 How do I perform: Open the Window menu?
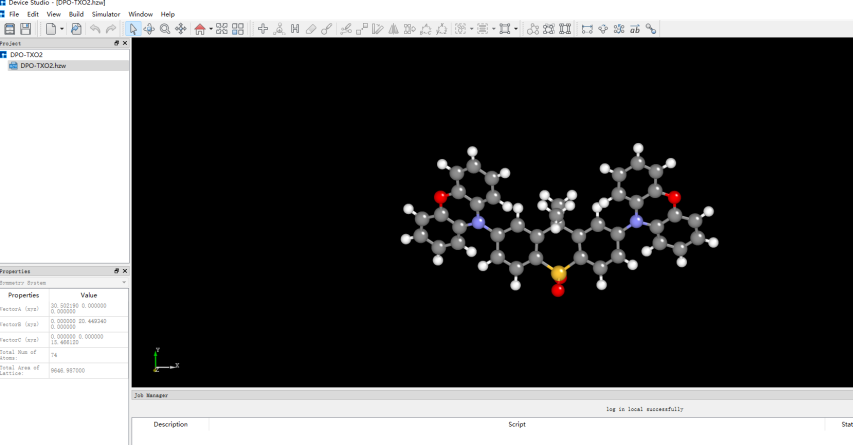pos(140,14)
